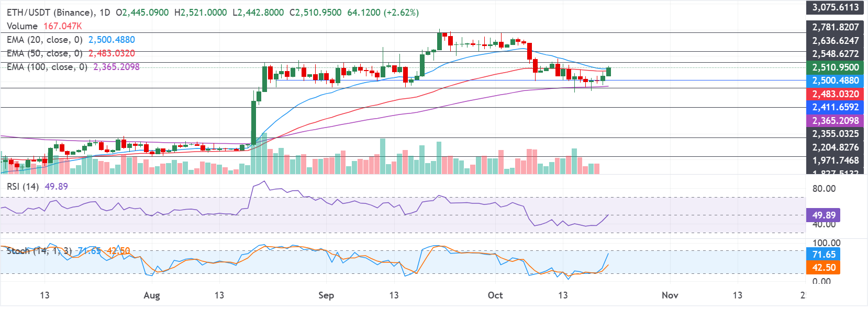Click the blue Stoch value tag 71.65
Image resolution: width=868 pixels, height=311 pixels.
tap(824, 255)
